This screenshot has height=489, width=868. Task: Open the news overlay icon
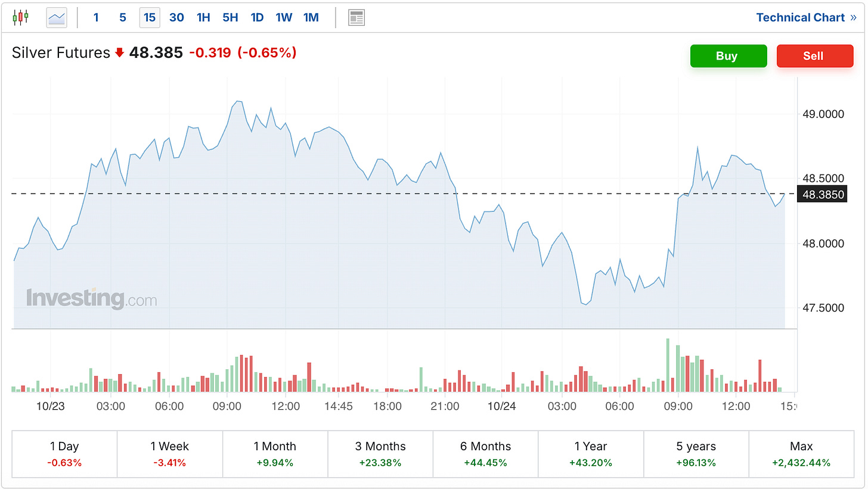(x=356, y=18)
